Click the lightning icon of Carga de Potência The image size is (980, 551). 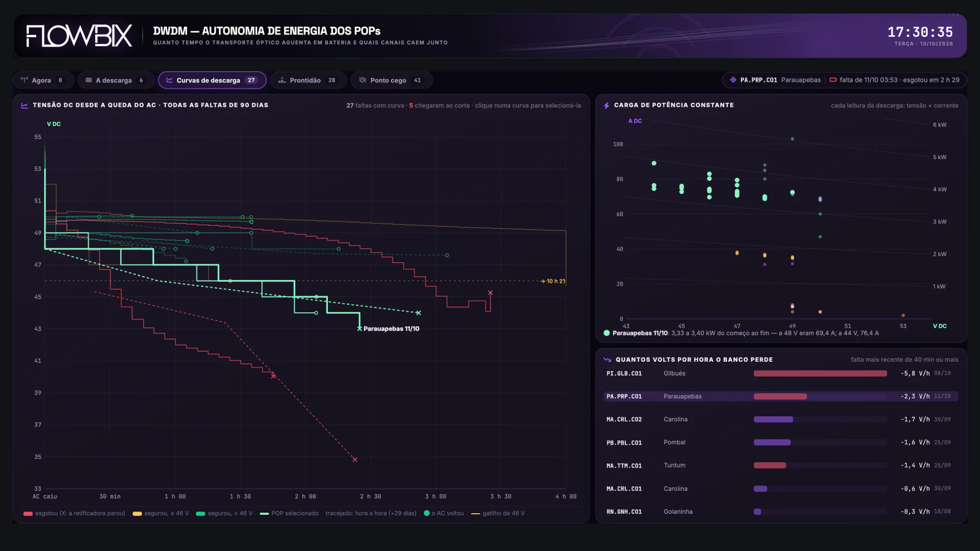point(606,105)
